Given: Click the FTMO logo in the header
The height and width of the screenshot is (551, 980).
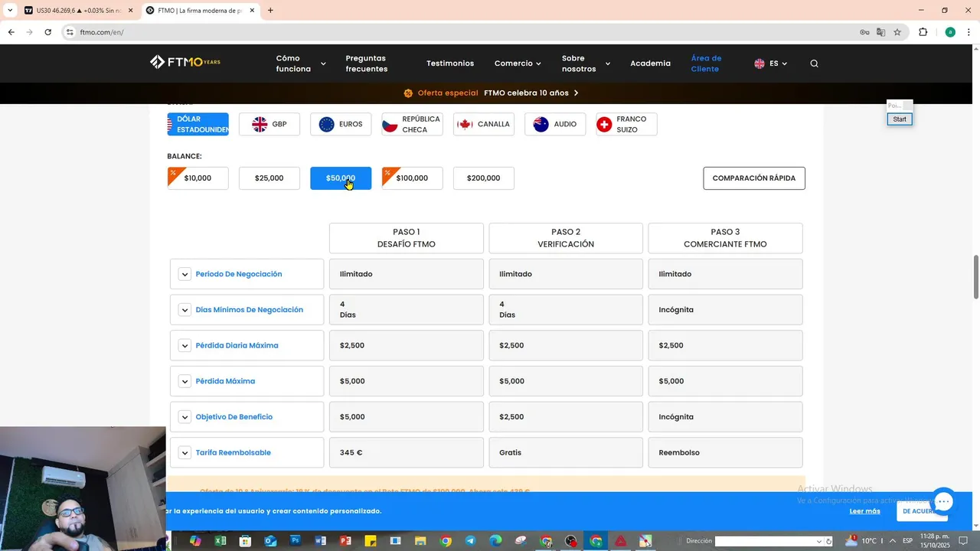Looking at the screenshot, I should [185, 62].
